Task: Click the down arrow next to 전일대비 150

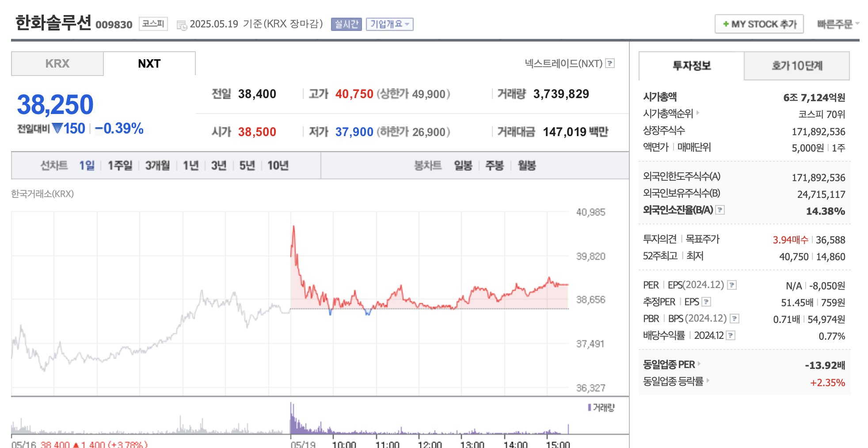Action: point(57,128)
